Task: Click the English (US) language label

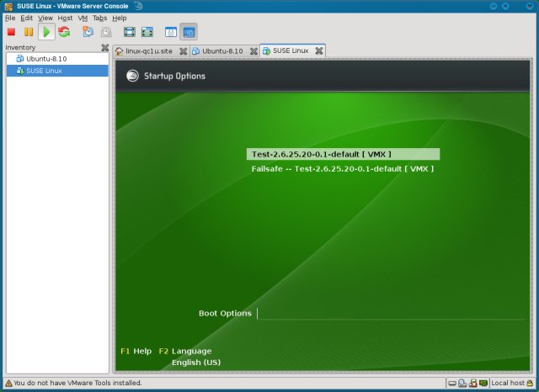Action: point(196,363)
